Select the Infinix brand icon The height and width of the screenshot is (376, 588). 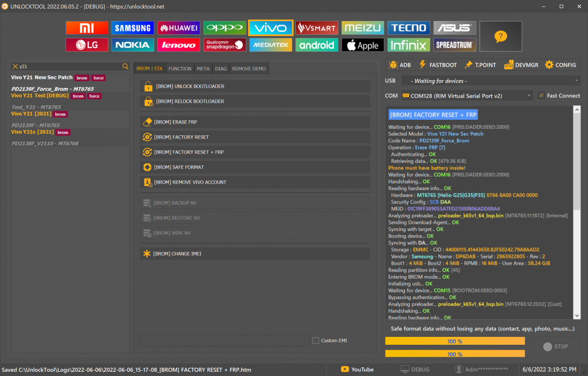(x=408, y=45)
